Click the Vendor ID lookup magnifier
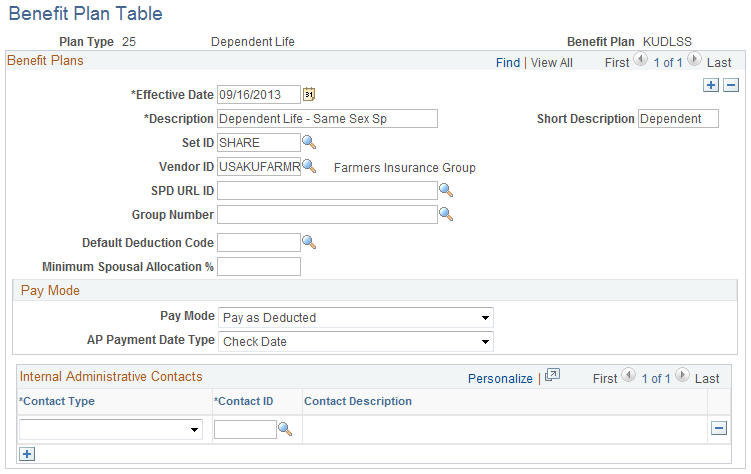 click(x=309, y=166)
